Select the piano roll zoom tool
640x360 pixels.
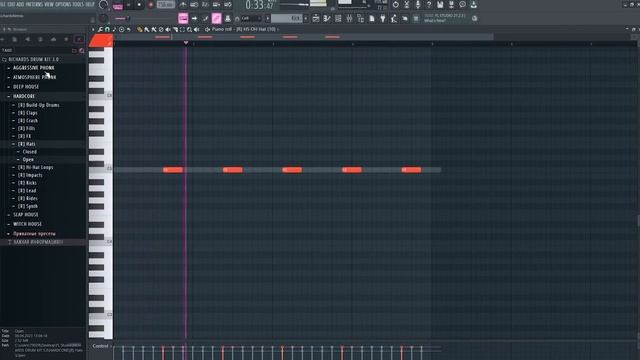tap(189, 29)
